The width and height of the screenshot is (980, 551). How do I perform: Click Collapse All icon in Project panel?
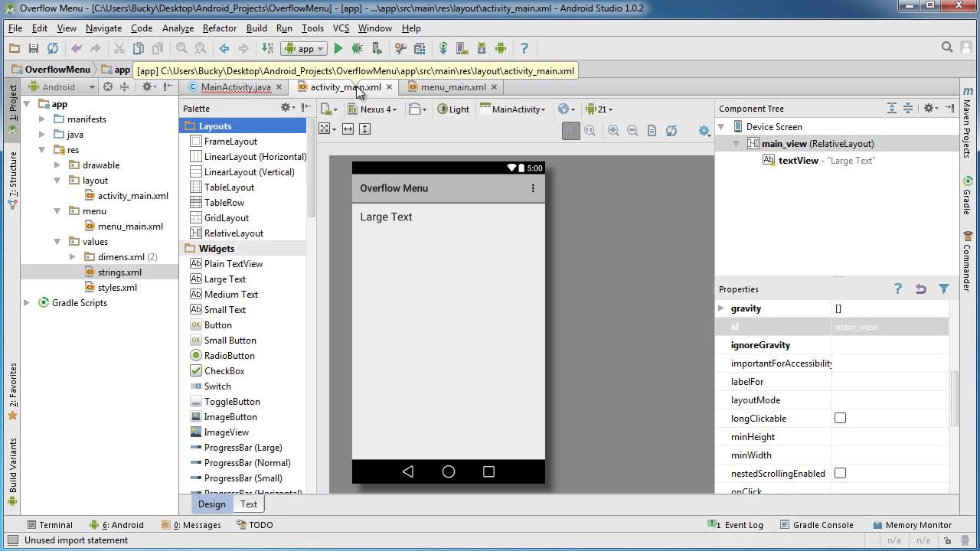coord(124,86)
